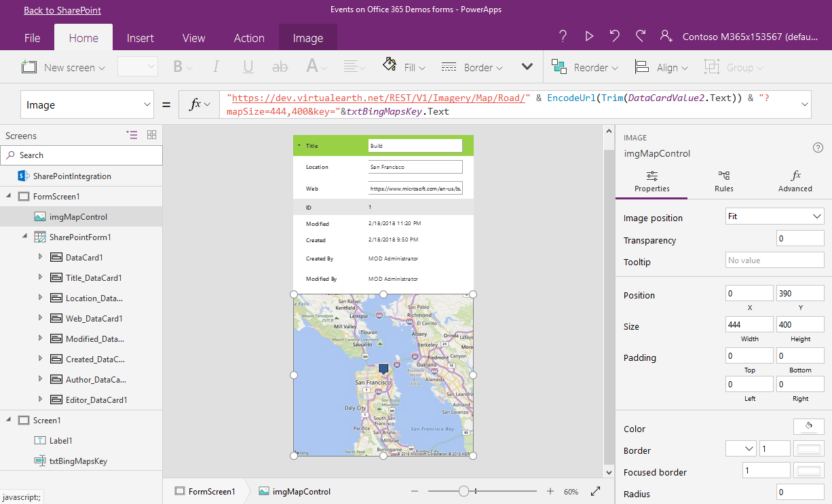The image size is (832, 504).
Task: Expand the Title_DataCard1 tree node
Action: pyautogui.click(x=40, y=277)
